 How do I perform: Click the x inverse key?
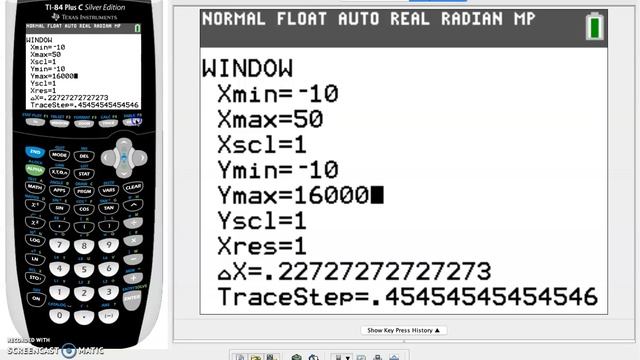(35, 204)
